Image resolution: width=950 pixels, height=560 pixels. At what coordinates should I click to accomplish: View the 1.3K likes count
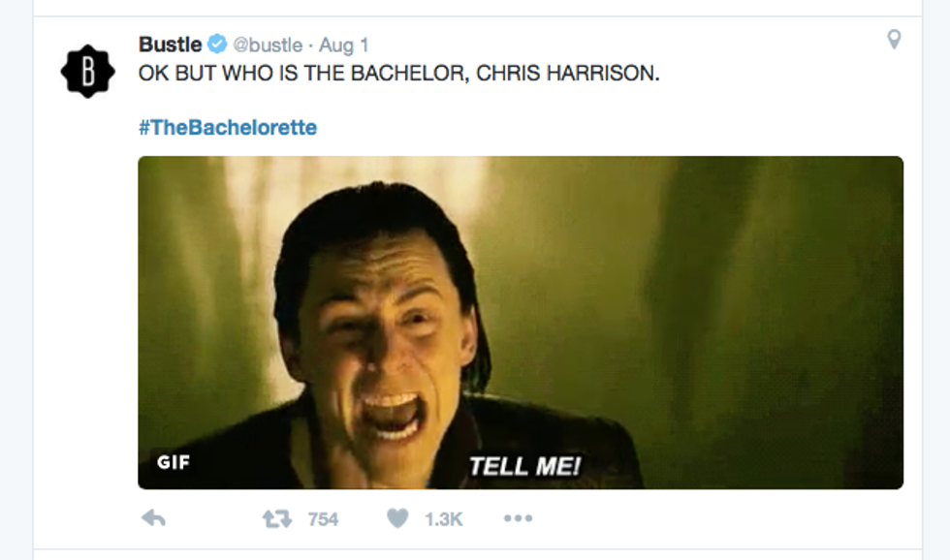(444, 519)
